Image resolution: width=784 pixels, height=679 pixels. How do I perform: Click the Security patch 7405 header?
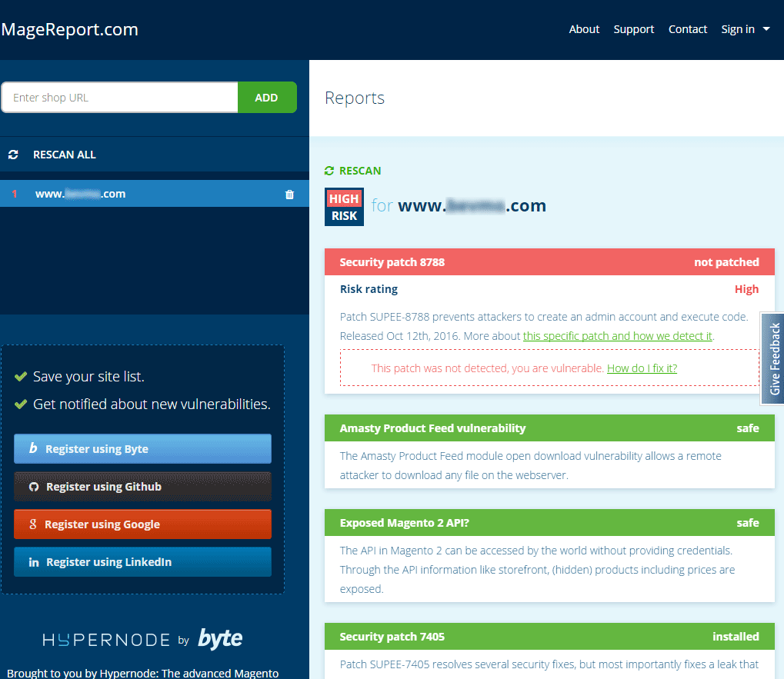pos(549,636)
